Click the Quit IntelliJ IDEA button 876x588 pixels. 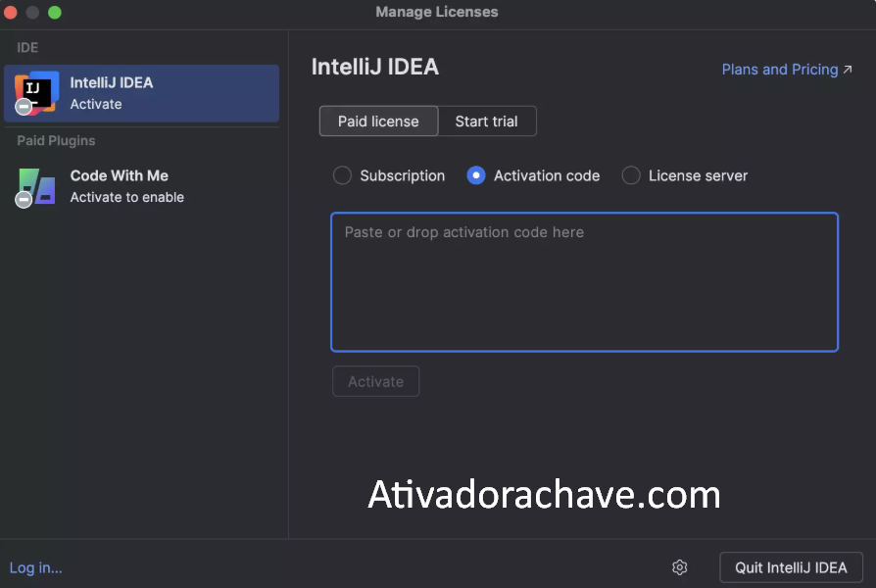pyautogui.click(x=791, y=567)
